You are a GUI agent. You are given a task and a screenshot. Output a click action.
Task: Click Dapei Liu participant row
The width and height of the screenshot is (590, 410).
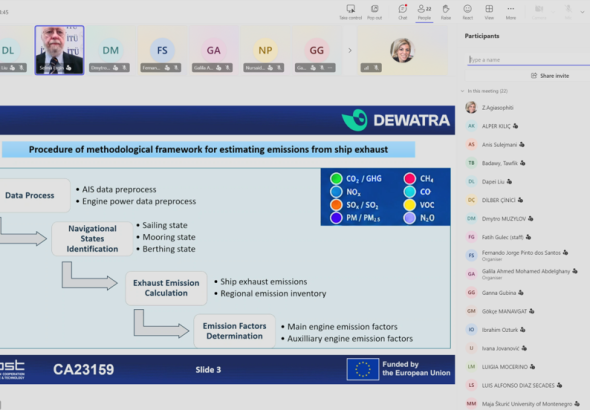point(527,181)
